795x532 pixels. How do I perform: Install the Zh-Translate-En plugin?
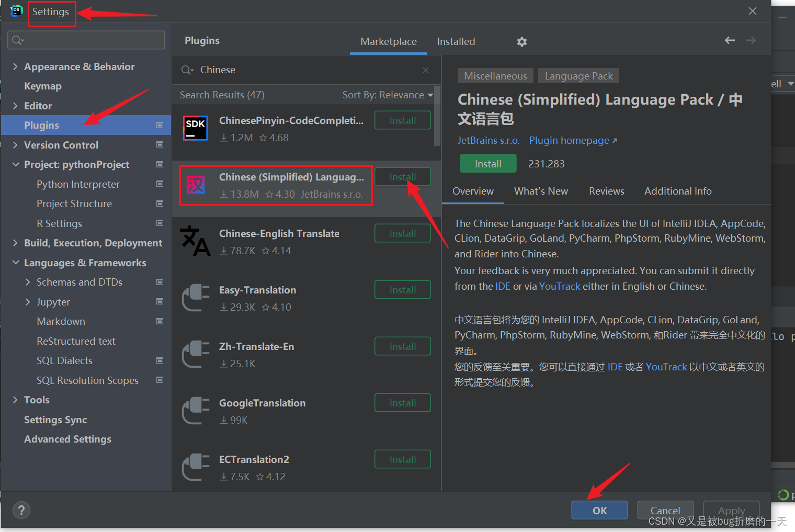pyautogui.click(x=403, y=346)
